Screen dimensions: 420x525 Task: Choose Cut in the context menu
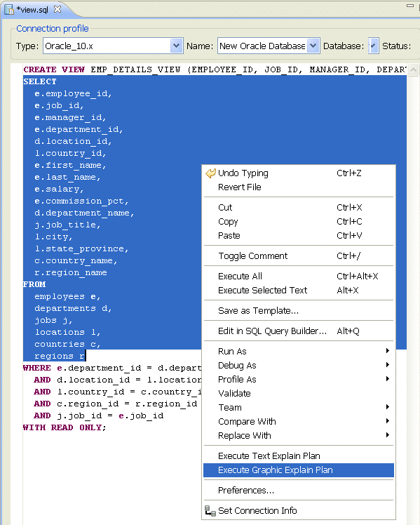coord(299,208)
